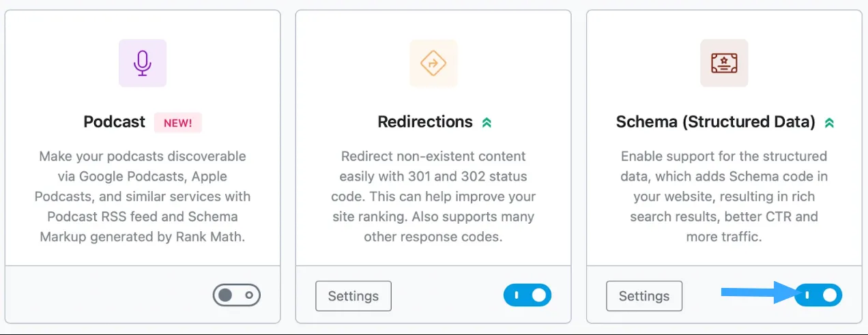868x335 pixels.
Task: Click green double-chevron icon beside Schema title
Action: click(829, 123)
